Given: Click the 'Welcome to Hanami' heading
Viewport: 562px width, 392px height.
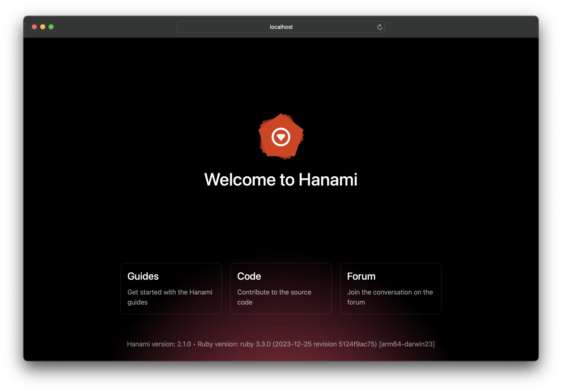Looking at the screenshot, I should click(x=281, y=179).
